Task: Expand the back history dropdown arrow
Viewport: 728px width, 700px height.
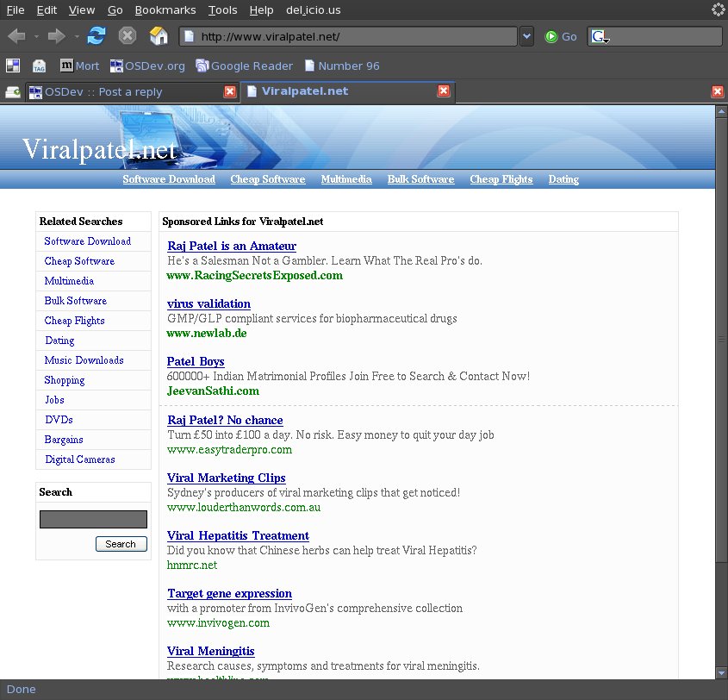Action: coord(36,36)
